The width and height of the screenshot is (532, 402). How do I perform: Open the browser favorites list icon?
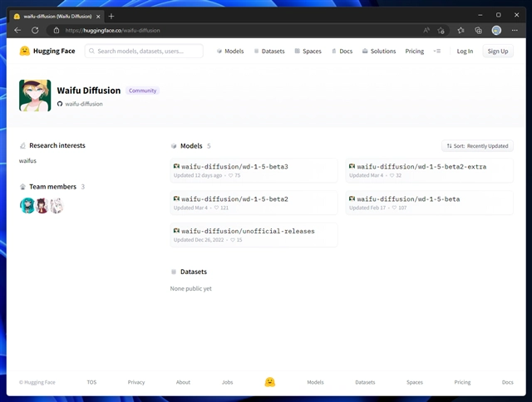coord(461,30)
